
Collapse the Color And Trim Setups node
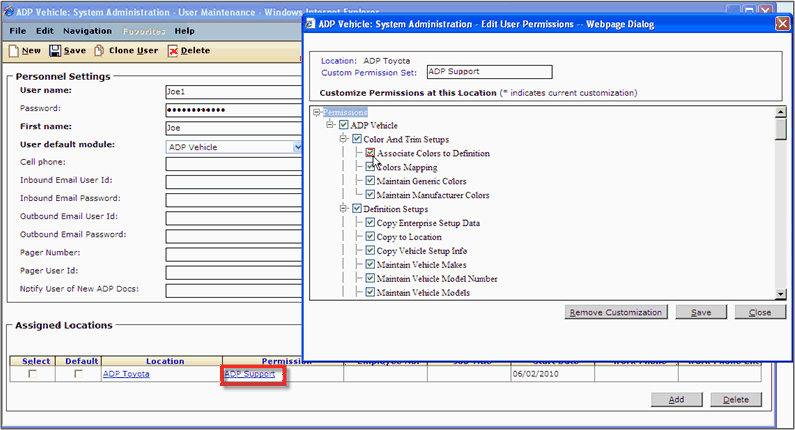click(344, 138)
